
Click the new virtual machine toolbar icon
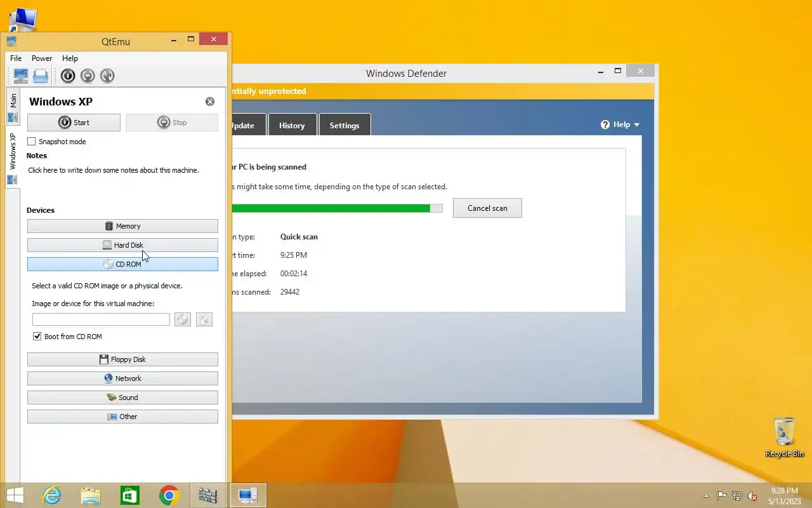tap(21, 76)
